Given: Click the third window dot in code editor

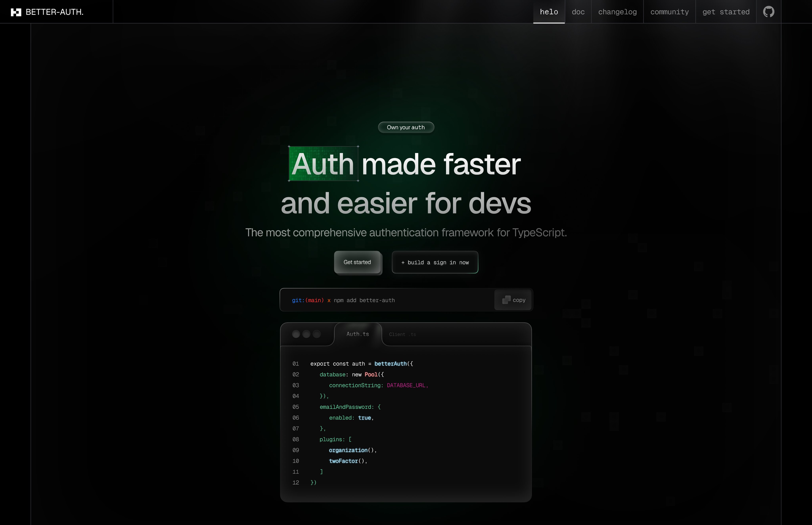Looking at the screenshot, I should pyautogui.click(x=317, y=334).
